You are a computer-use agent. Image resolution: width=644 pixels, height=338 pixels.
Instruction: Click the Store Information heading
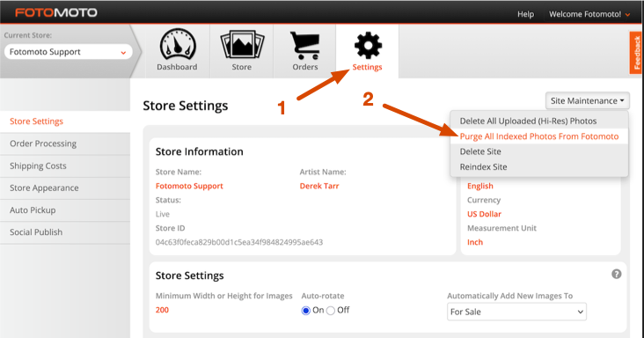pyautogui.click(x=199, y=151)
